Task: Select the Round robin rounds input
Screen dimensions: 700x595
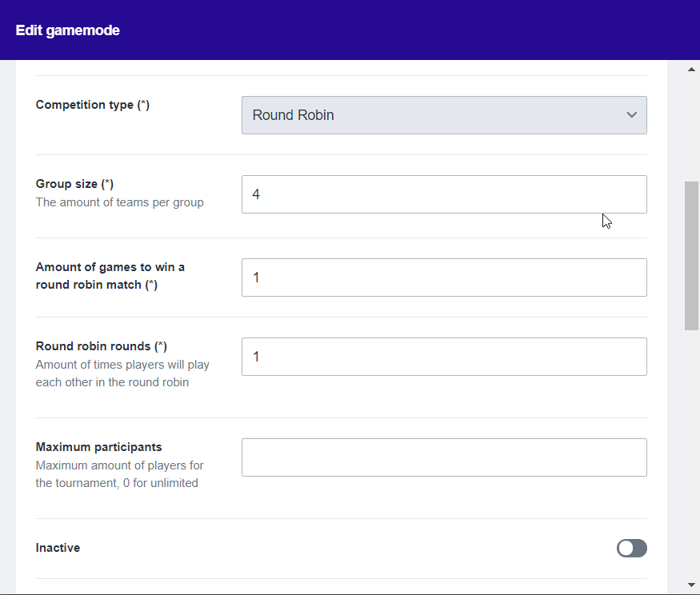Action: [x=443, y=357]
